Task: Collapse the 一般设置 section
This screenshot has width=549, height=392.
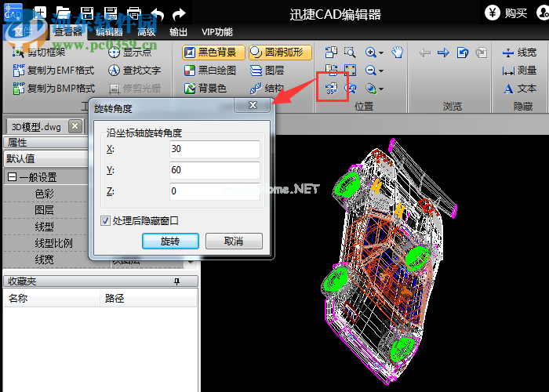Action: point(12,176)
